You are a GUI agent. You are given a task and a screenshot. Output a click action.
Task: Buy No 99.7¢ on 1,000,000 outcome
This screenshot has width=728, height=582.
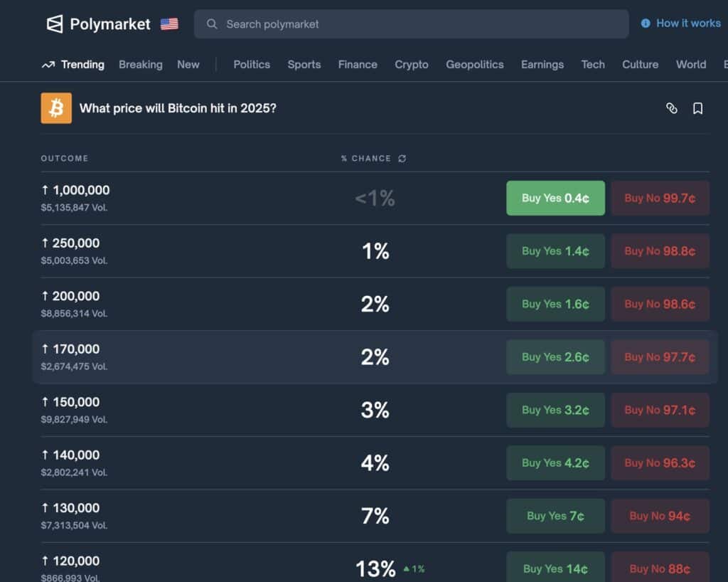660,199
